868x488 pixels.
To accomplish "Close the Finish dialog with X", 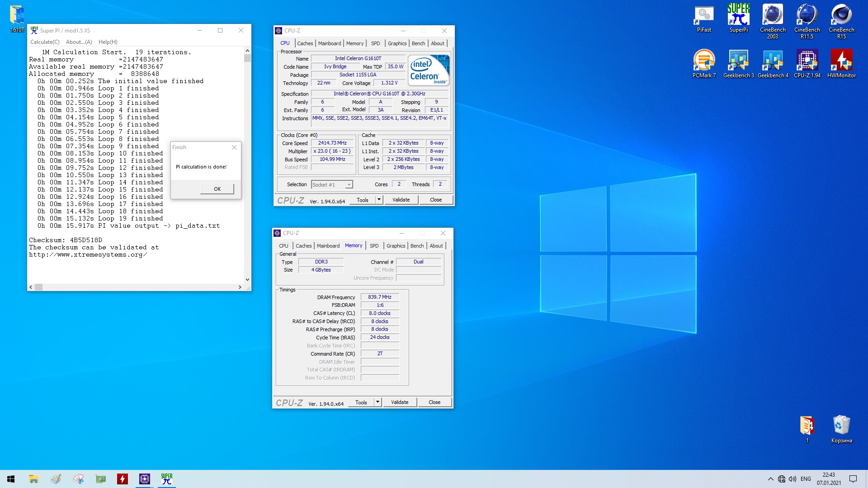I will 234,147.
